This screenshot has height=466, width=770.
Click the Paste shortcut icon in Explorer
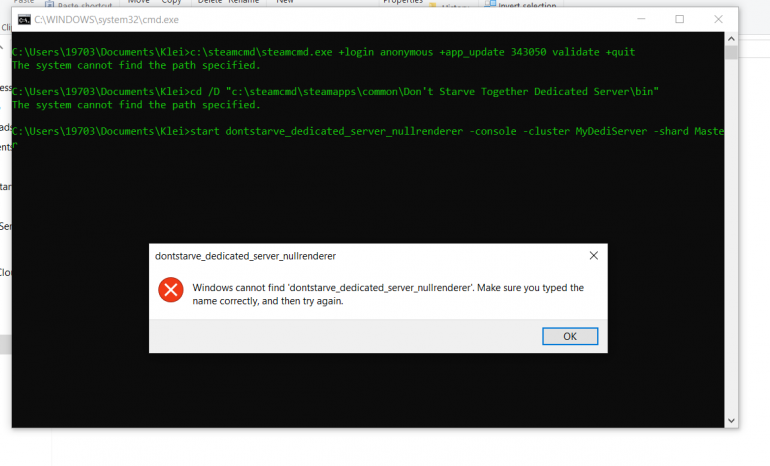(x=50, y=4)
